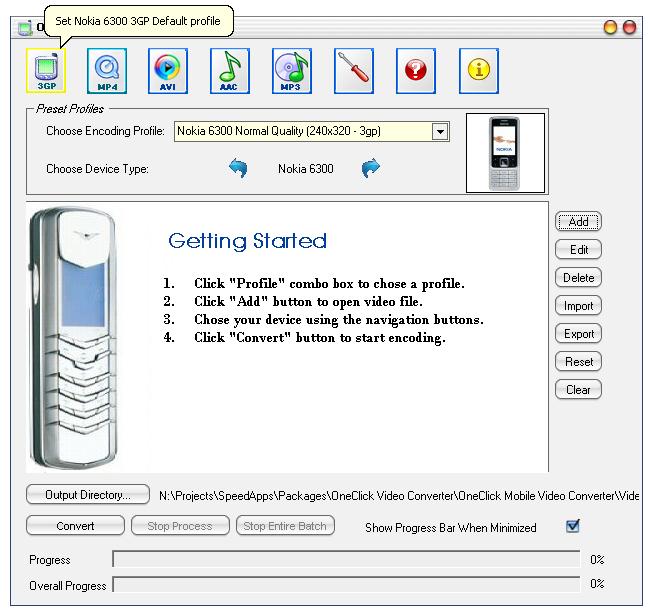Select the AVI profile icon
This screenshot has width=647, height=610.
point(168,71)
